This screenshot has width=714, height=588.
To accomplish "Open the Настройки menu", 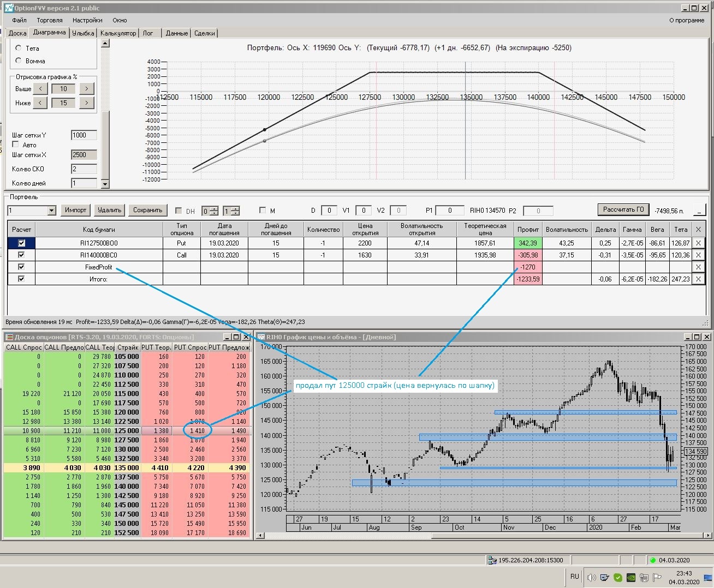I will [87, 20].
